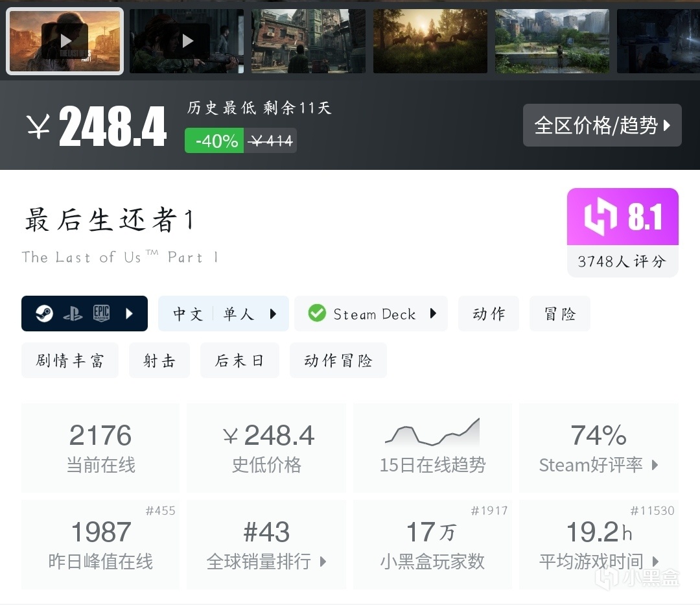Viewport: 700px width, 605px height.
Task: View the 3748人评分 rating count
Action: tap(622, 261)
